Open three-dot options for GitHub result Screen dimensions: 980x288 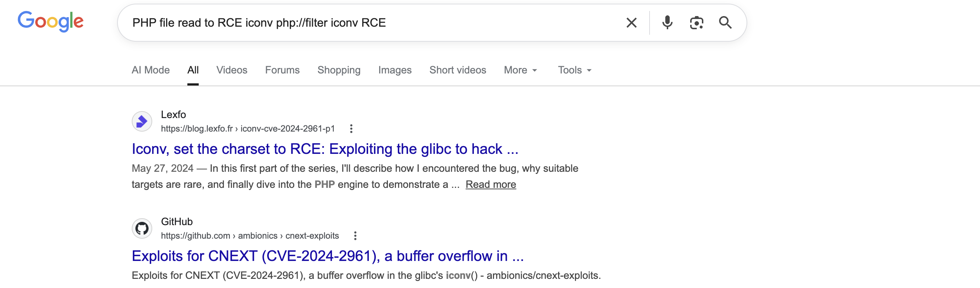355,236
